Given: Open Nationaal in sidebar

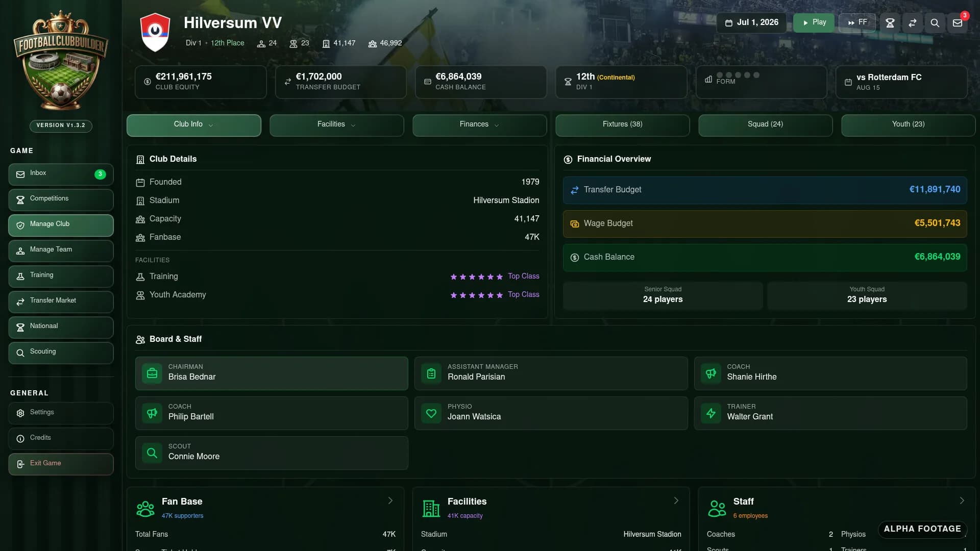Looking at the screenshot, I should coord(61,327).
